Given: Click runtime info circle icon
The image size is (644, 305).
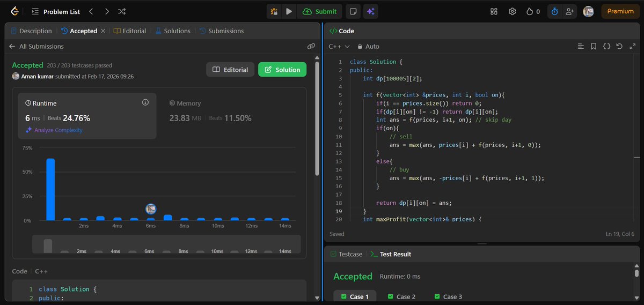Looking at the screenshot, I should point(145,102).
